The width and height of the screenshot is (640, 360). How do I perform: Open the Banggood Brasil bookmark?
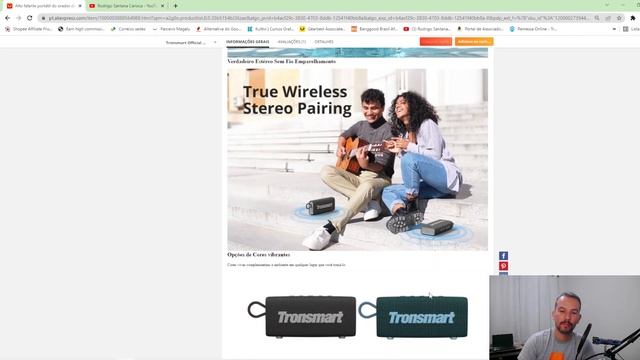point(374,29)
